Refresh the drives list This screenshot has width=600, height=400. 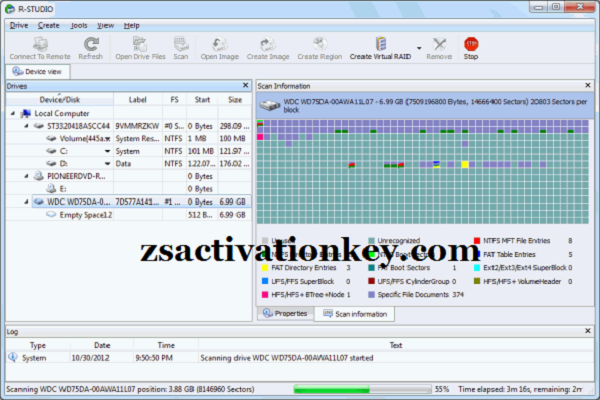(x=91, y=48)
